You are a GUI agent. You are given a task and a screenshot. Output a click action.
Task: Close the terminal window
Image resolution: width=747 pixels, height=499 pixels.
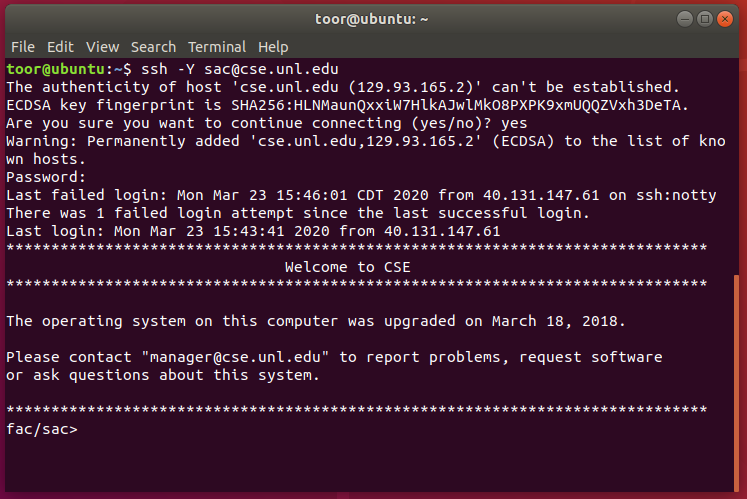click(727, 19)
